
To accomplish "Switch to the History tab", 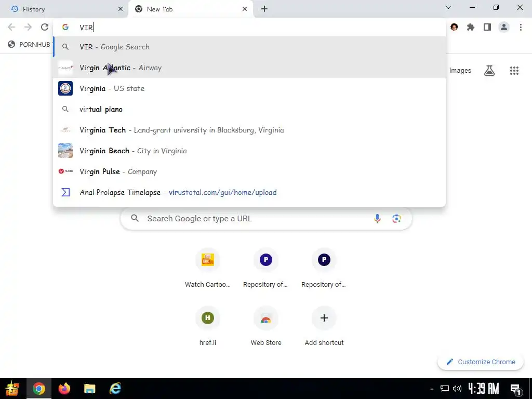I will [x=63, y=9].
